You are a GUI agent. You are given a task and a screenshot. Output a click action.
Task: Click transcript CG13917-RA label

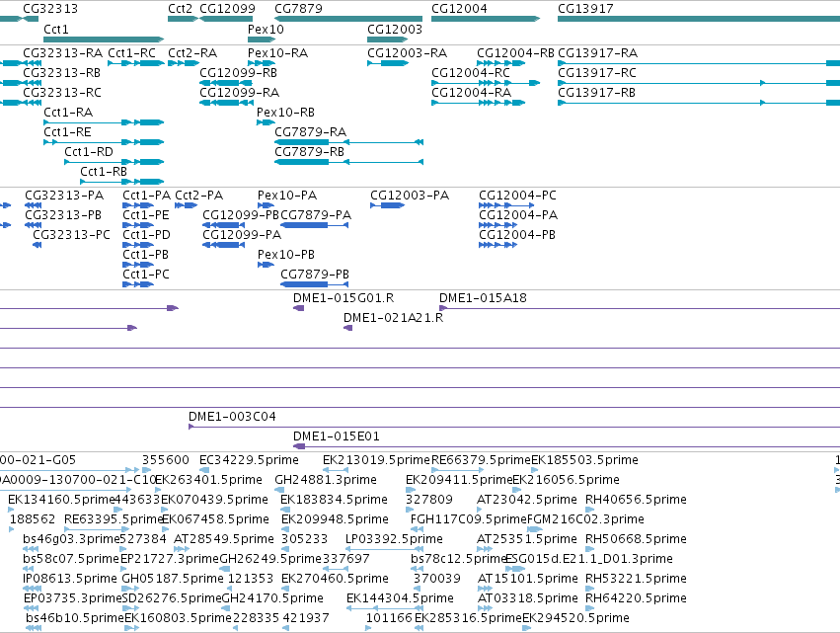tap(598, 53)
